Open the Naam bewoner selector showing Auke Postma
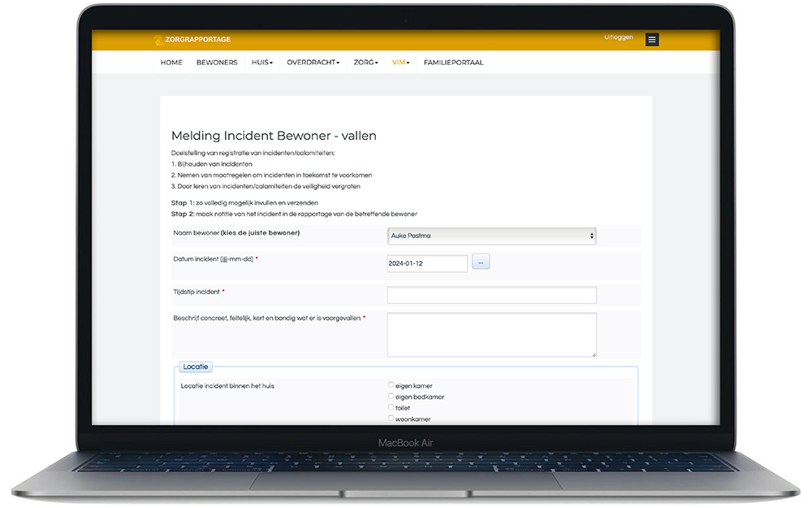The height and width of the screenshot is (508, 812). coord(492,236)
